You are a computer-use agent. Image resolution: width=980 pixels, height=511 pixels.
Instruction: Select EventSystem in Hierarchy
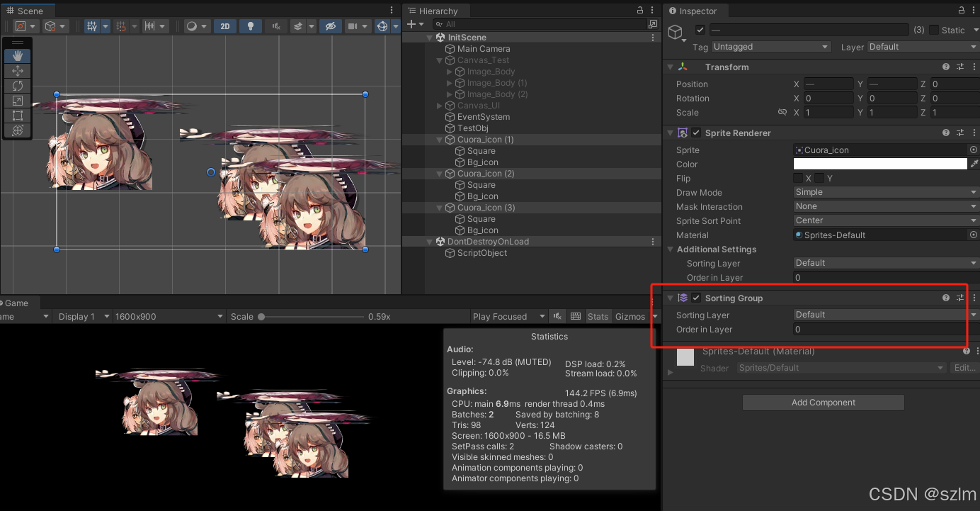click(484, 117)
